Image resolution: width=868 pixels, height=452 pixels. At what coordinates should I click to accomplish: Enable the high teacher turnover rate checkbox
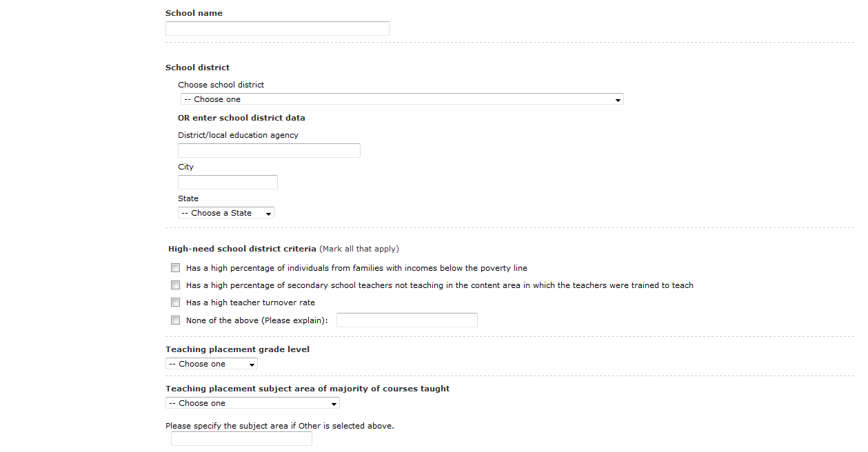click(x=176, y=302)
